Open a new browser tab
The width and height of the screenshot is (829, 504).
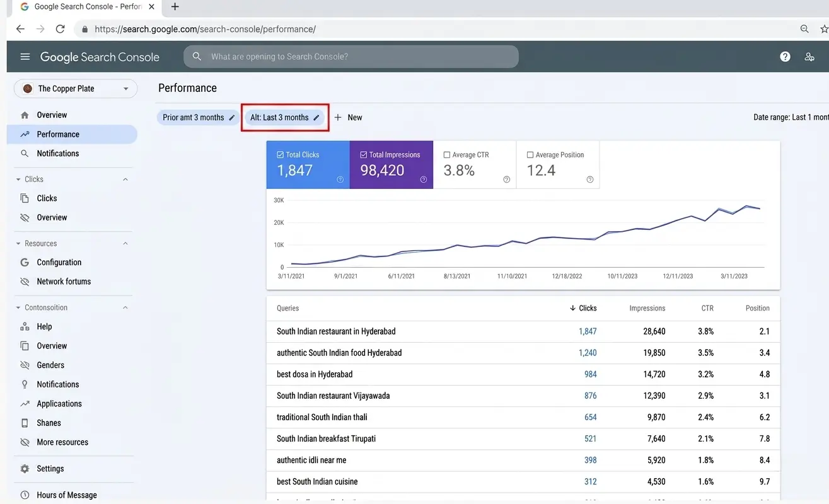[175, 7]
